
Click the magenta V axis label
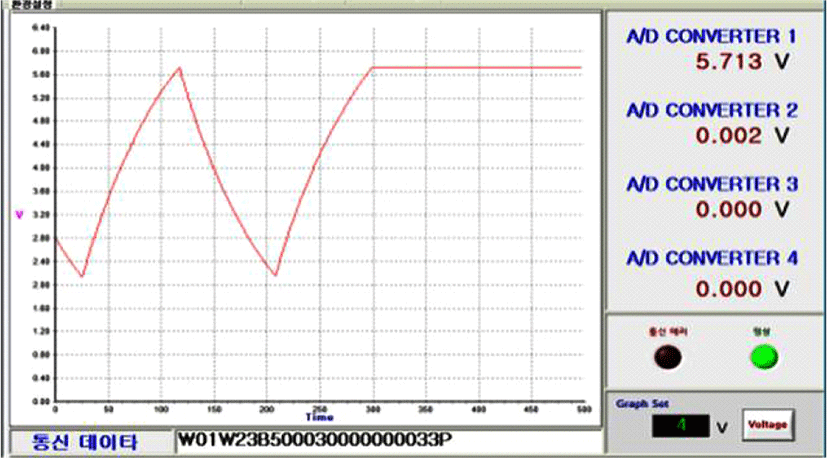(x=20, y=215)
